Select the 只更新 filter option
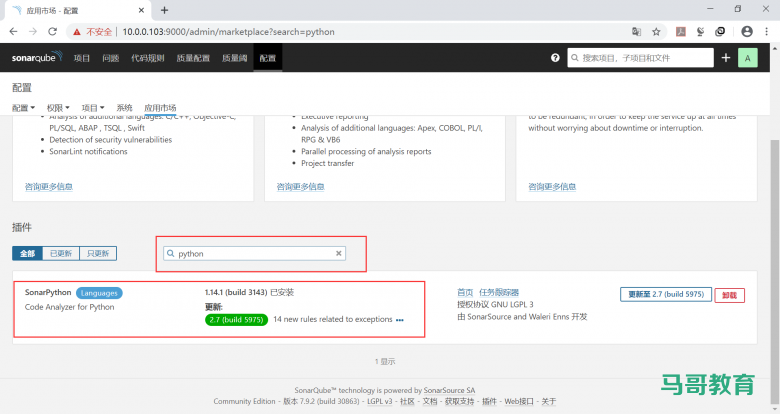 point(98,254)
